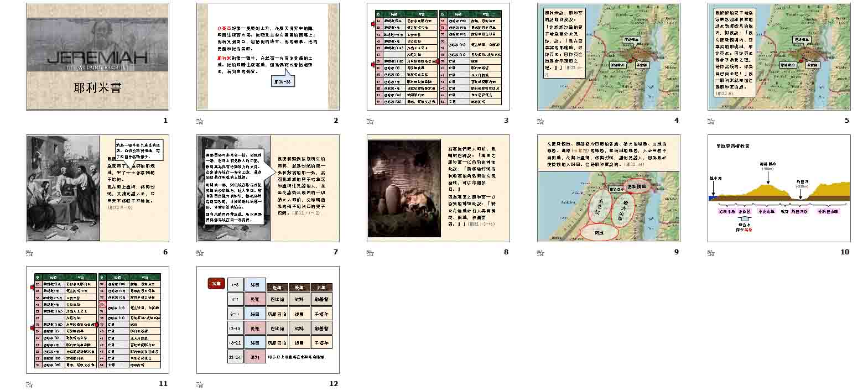The height and width of the screenshot is (391, 868).
Task: Preview the transition icon beneath slide 6
Action: click(x=29, y=253)
